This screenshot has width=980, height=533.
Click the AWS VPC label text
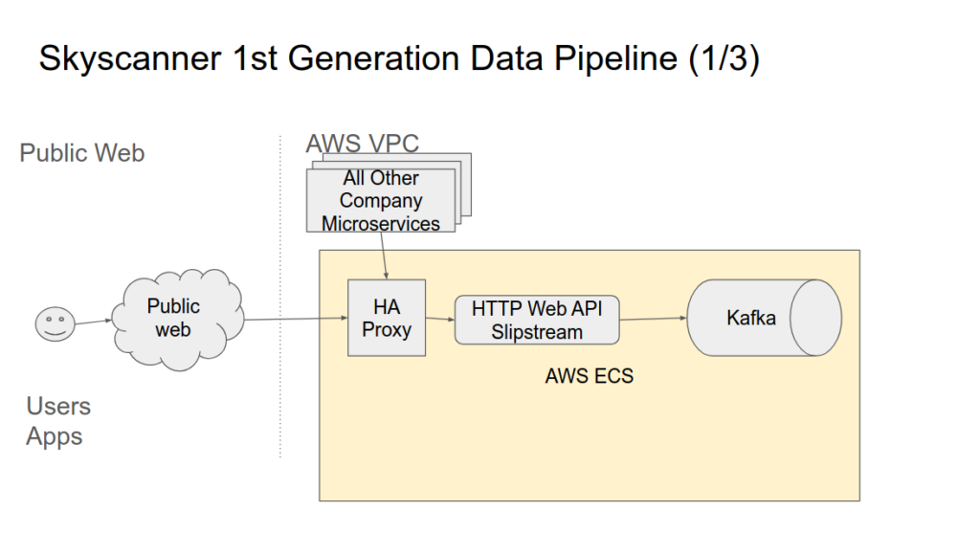362,144
